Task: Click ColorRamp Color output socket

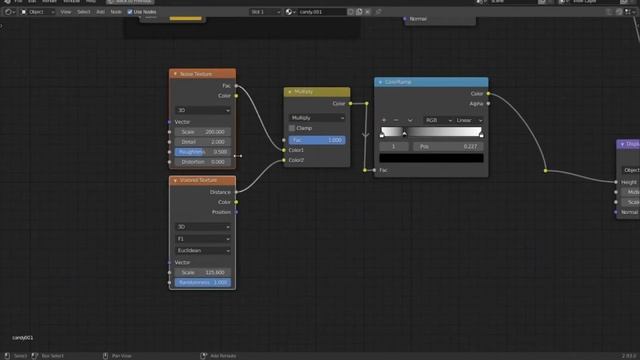Action: (x=488, y=94)
